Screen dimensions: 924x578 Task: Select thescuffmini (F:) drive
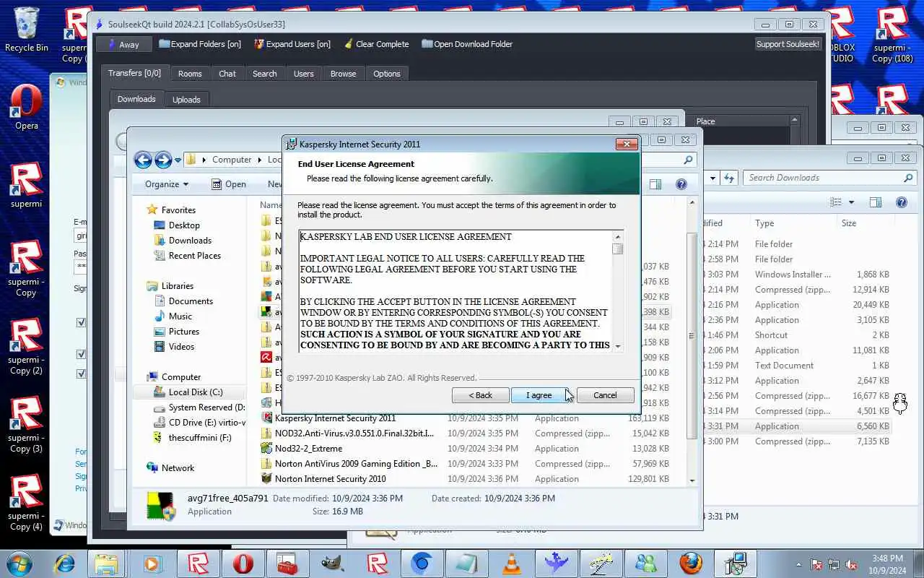[199, 438]
